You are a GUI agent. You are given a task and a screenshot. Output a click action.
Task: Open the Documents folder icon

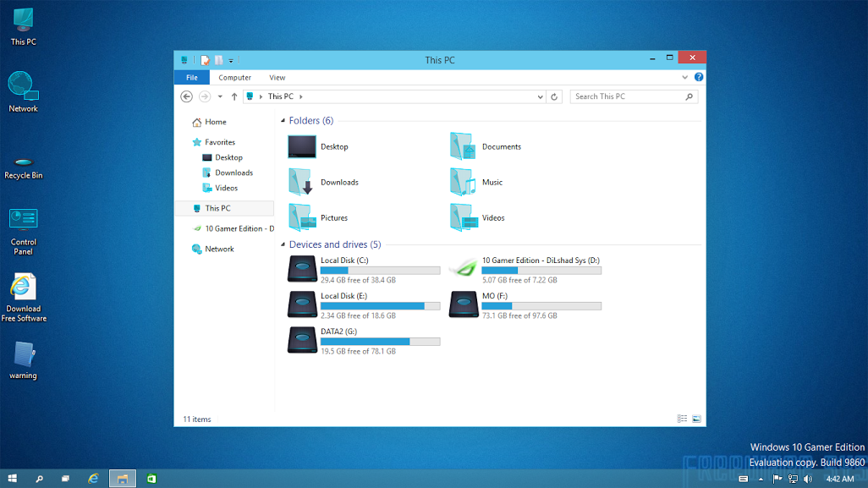tap(463, 146)
